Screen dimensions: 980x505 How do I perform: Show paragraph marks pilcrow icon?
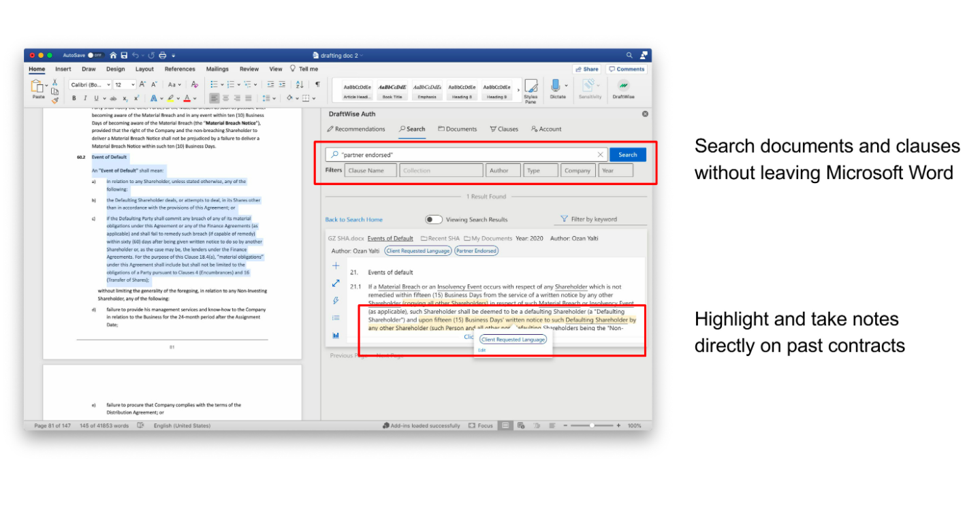pyautogui.click(x=318, y=84)
